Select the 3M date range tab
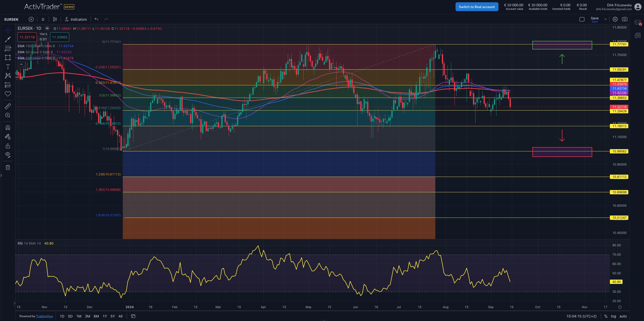 click(x=87, y=316)
